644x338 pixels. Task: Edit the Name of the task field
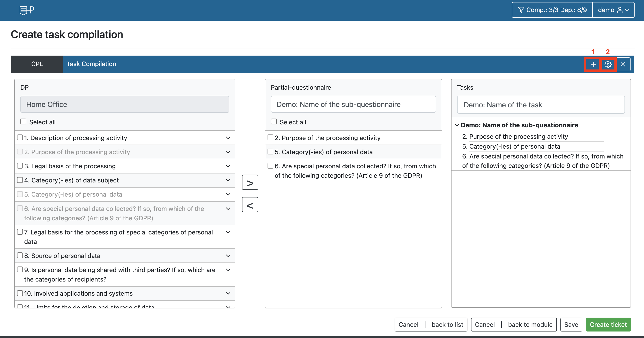[x=541, y=105]
